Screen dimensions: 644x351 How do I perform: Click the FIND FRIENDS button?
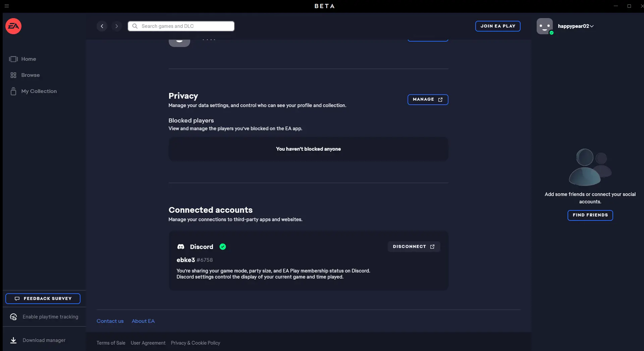[590, 215]
